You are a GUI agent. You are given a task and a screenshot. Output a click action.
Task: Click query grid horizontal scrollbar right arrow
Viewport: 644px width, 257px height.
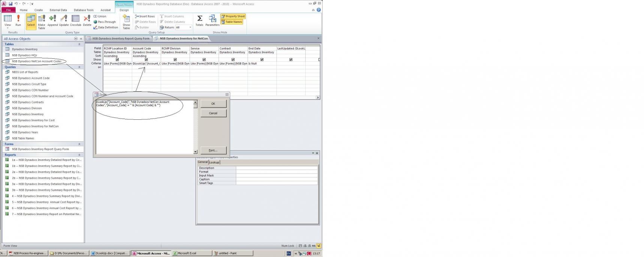pyautogui.click(x=318, y=98)
